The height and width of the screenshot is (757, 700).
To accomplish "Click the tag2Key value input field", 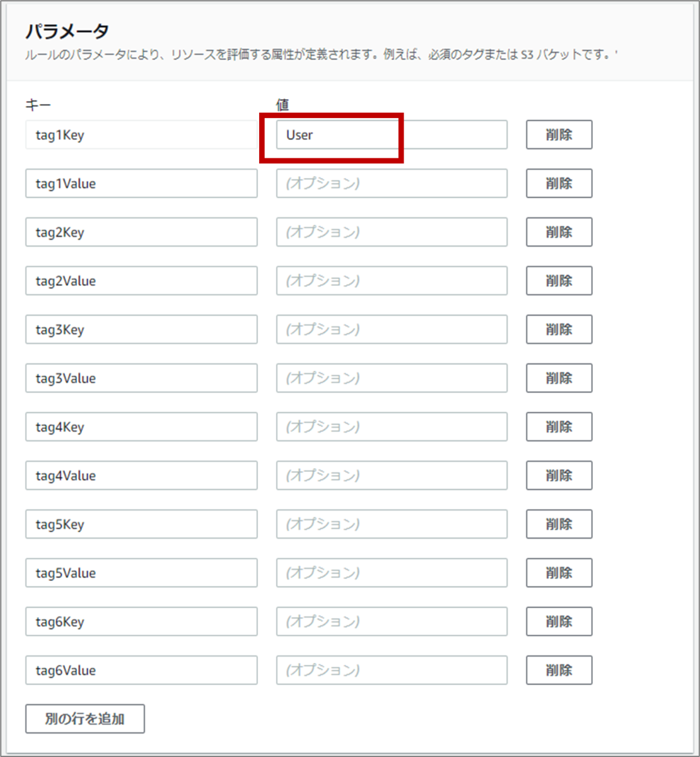I will click(392, 232).
